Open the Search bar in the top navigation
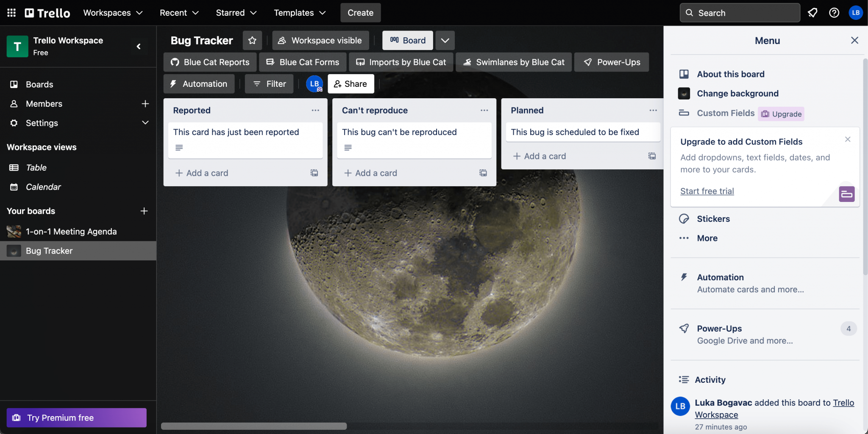Viewport: 868px width, 434px height. pos(739,13)
